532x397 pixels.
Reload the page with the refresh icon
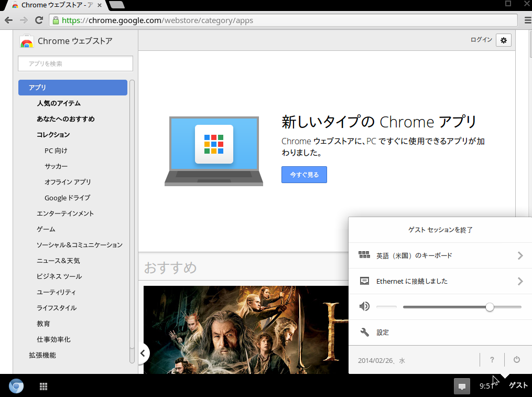(x=39, y=20)
